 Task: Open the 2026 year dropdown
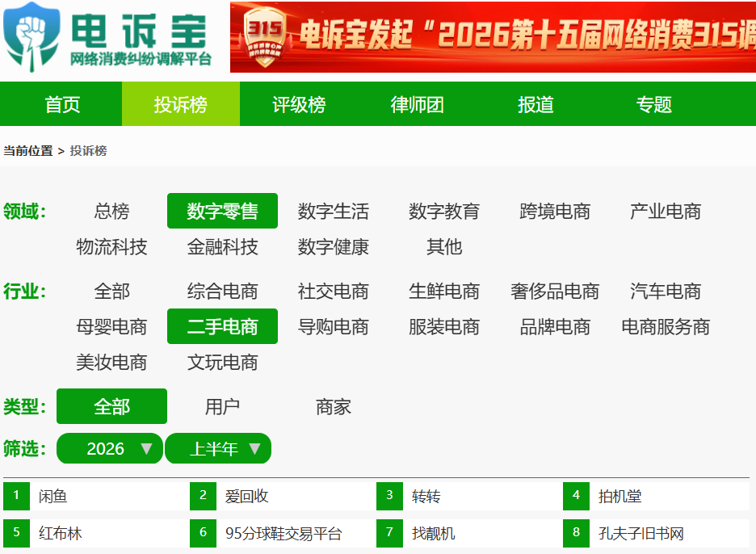110,448
